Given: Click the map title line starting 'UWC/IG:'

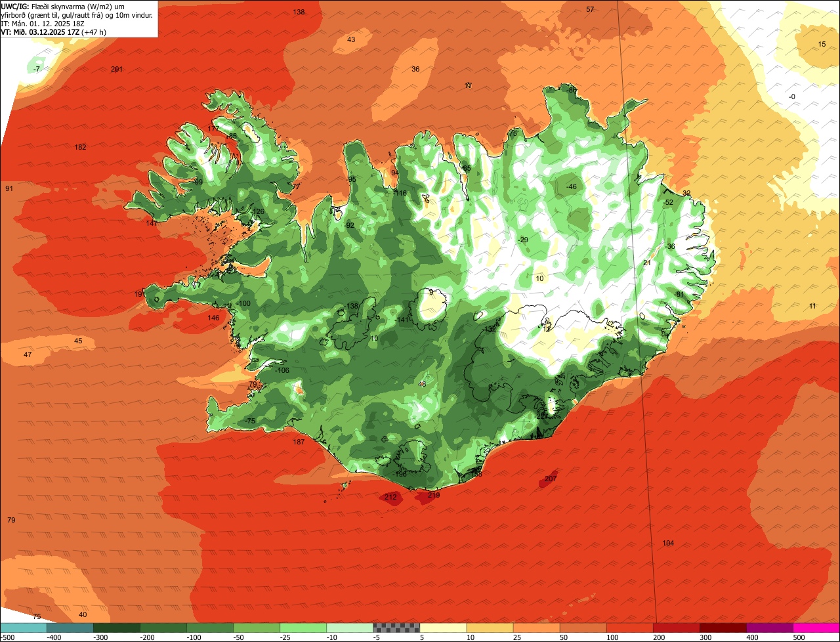Looking at the screenshot, I should click(x=63, y=6).
